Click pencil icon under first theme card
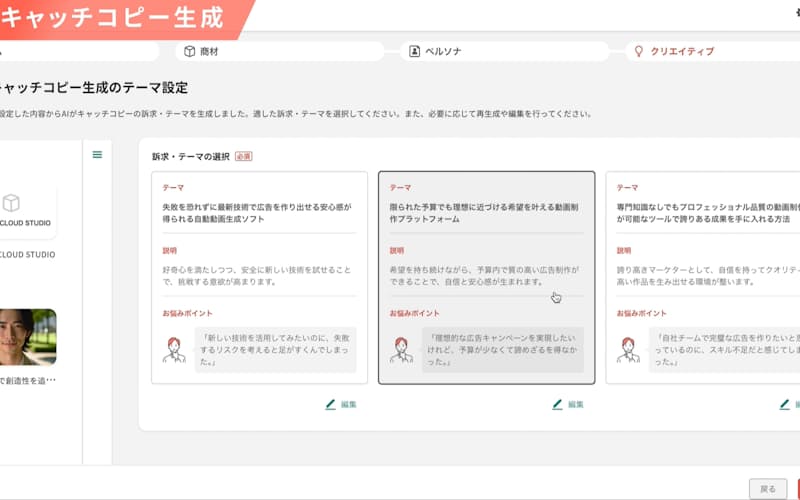800x500 pixels. pyautogui.click(x=331, y=405)
